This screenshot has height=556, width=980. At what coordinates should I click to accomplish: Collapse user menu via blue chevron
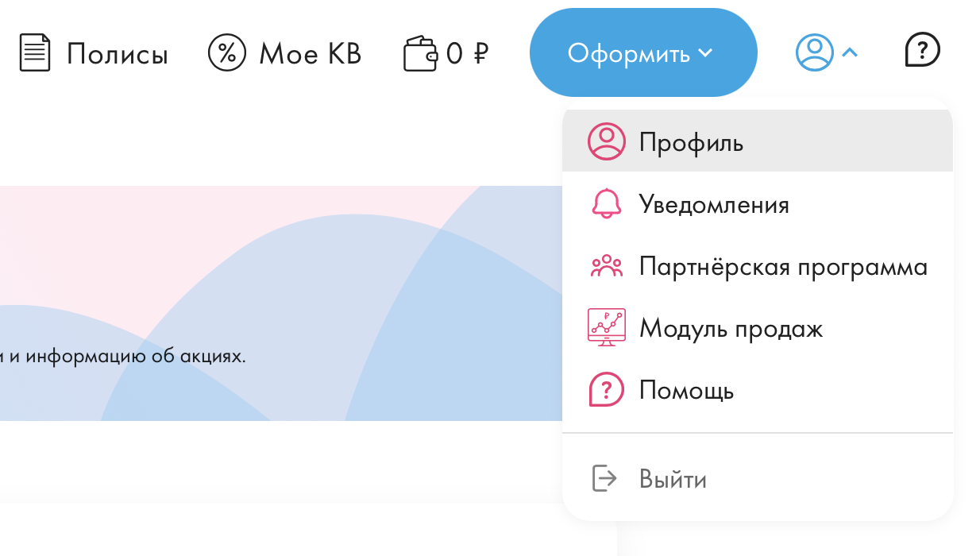pos(849,53)
